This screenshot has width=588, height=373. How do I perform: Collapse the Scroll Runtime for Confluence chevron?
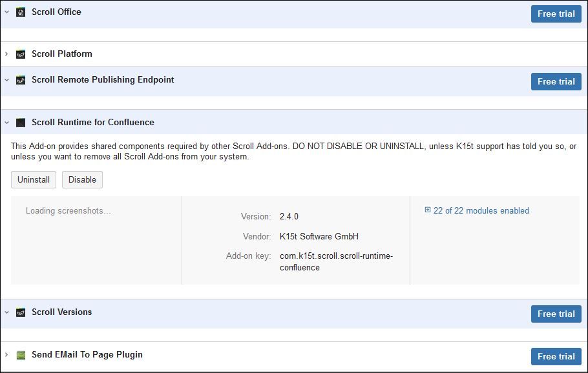point(6,123)
